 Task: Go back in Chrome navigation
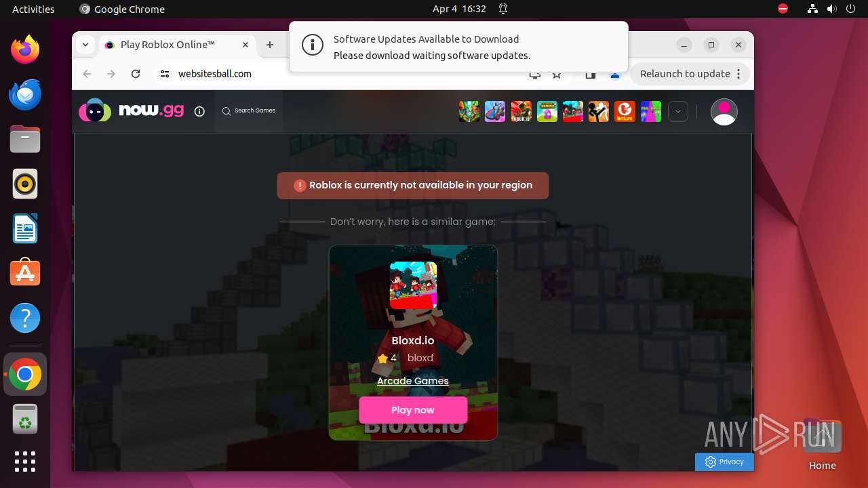point(87,74)
